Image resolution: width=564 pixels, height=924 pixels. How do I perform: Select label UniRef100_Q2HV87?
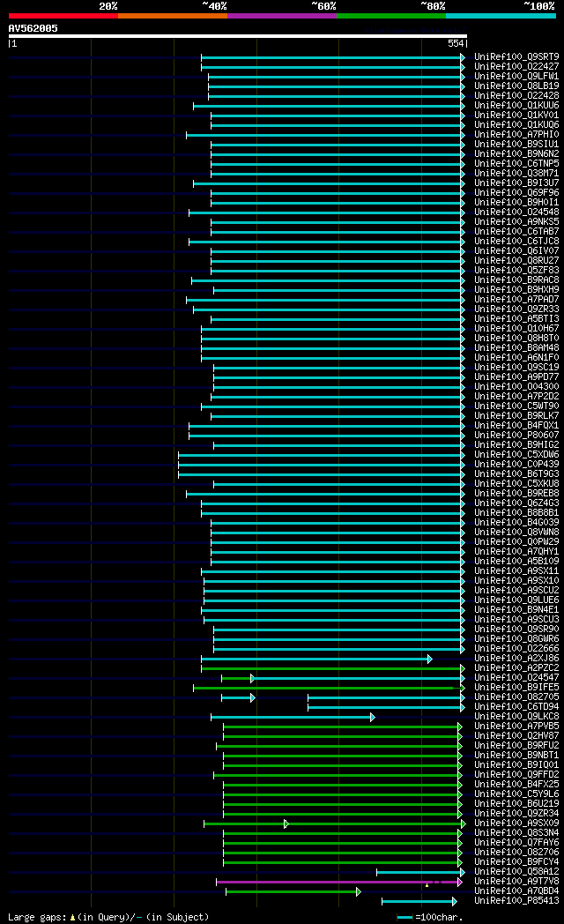click(x=516, y=735)
